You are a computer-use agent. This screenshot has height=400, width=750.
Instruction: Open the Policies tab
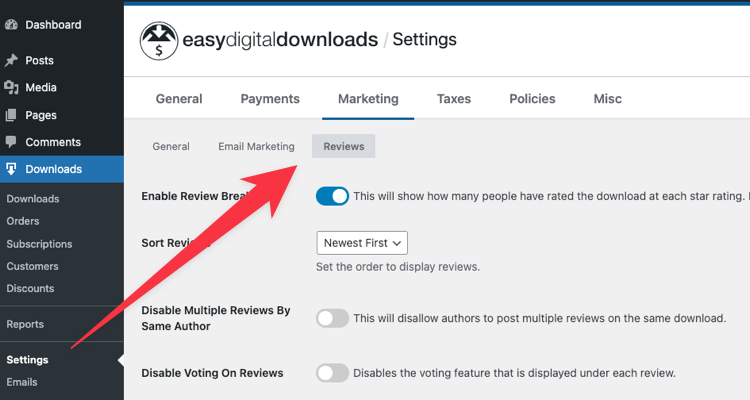coord(532,99)
